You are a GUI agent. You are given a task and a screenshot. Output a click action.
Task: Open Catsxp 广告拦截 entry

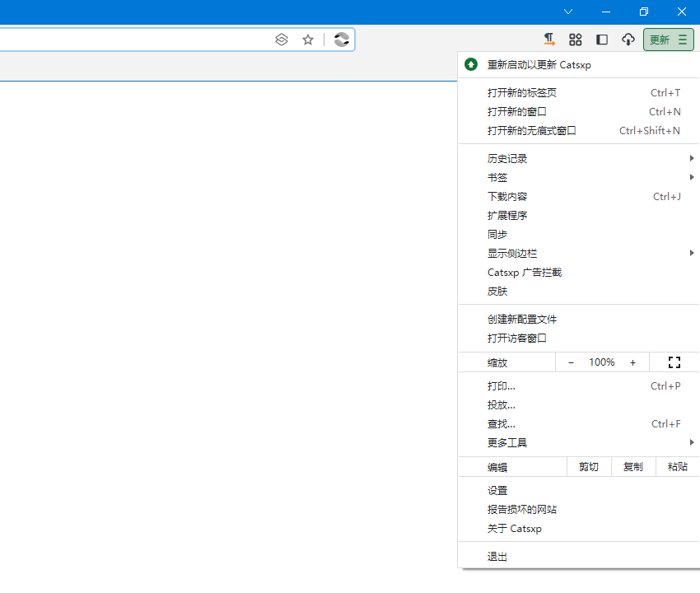coord(579,273)
